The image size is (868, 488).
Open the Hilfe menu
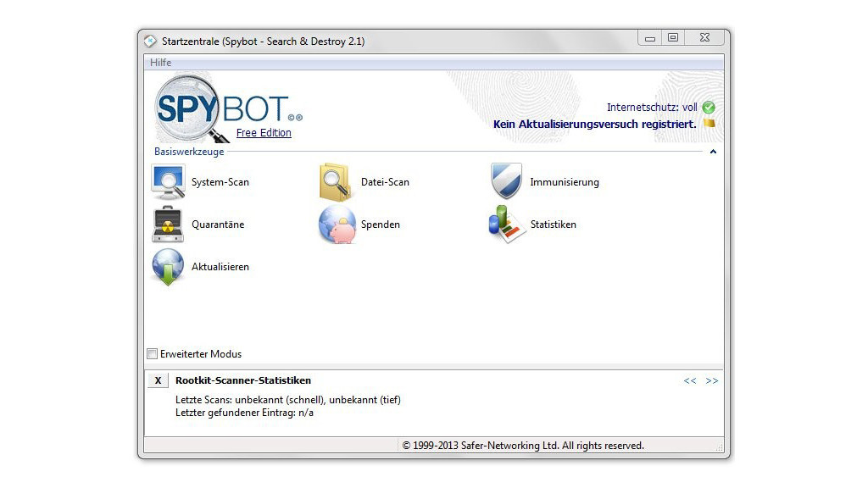click(160, 63)
